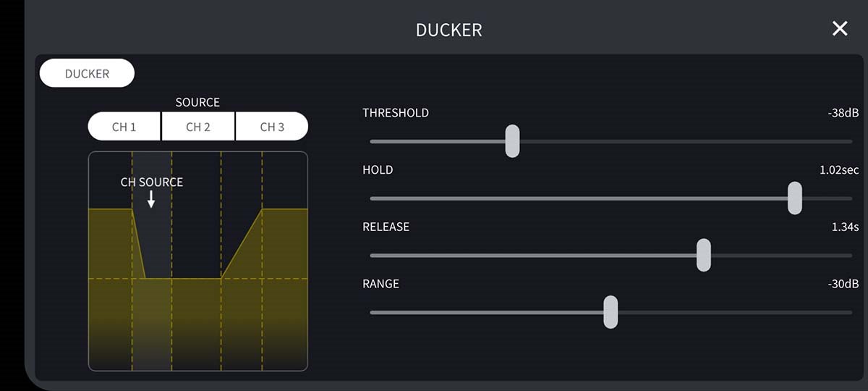Click the Threshold slider handle

point(512,141)
